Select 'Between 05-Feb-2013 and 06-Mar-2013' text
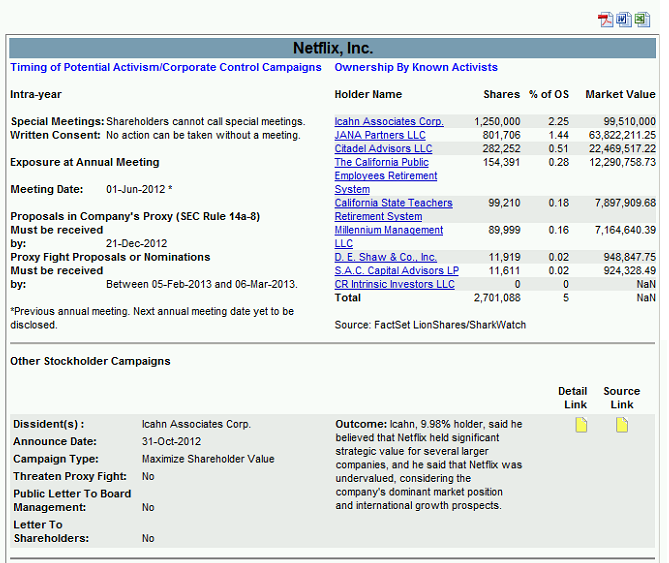Viewport: 669px width, 563px height. pos(201,284)
